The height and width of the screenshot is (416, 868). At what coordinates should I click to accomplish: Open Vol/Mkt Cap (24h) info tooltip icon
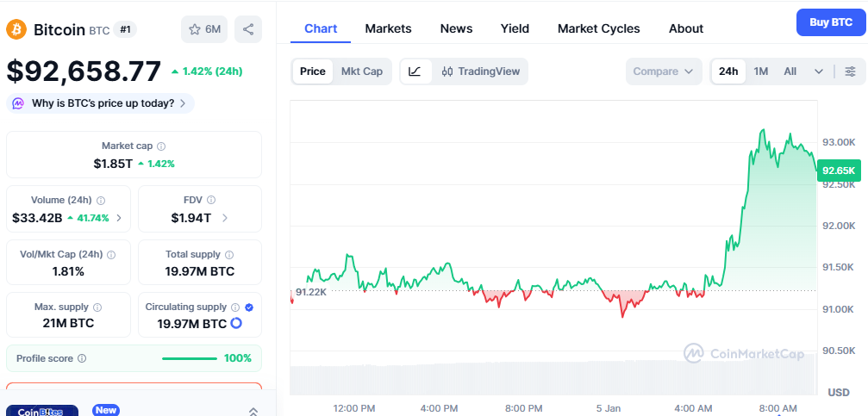point(111,255)
